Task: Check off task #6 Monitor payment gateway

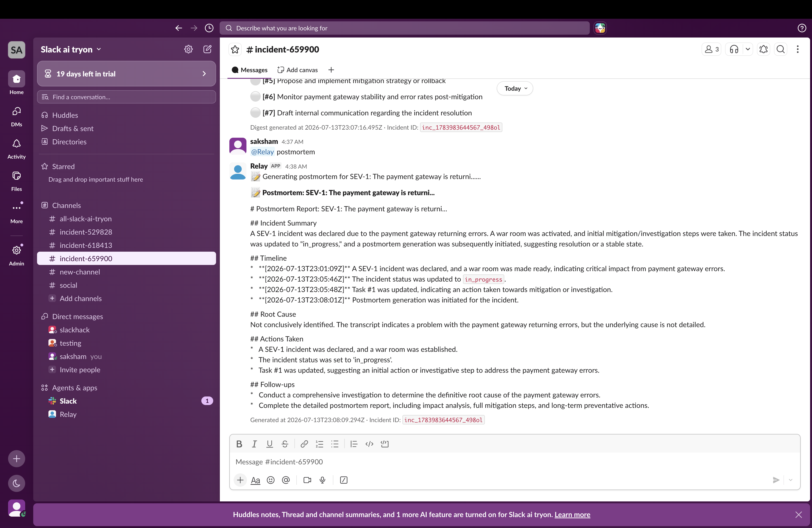Action: (255, 97)
